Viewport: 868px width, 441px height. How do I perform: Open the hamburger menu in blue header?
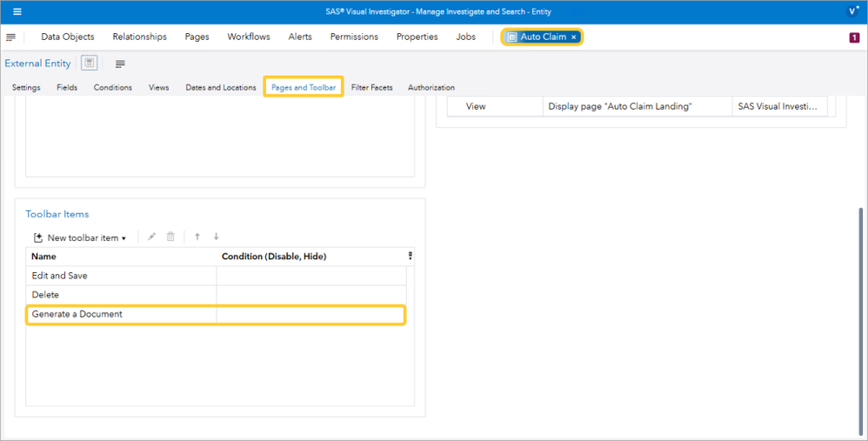click(17, 11)
